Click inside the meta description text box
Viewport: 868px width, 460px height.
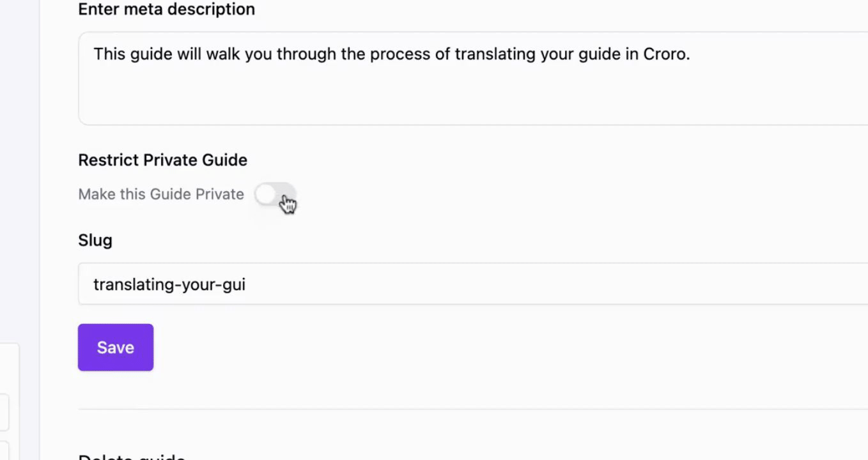(x=473, y=78)
